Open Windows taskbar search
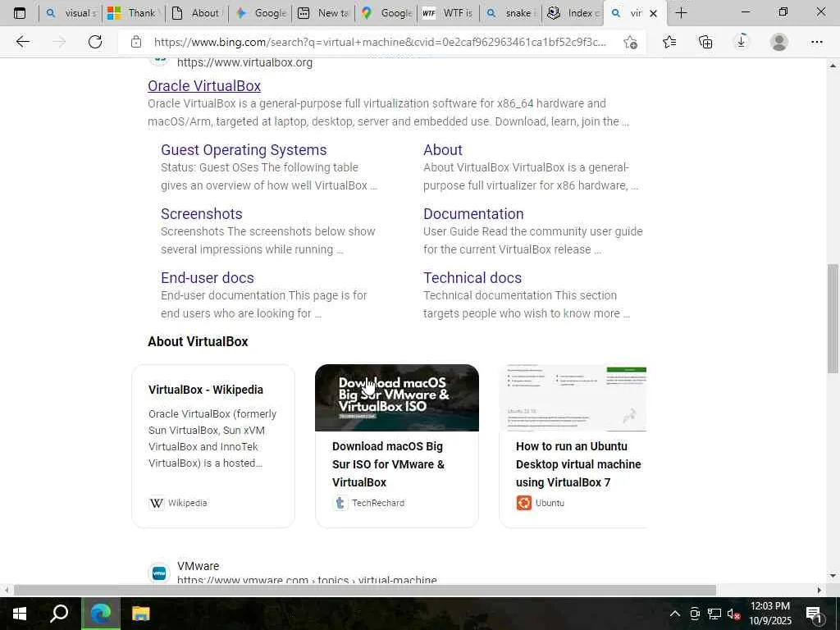840x630 pixels. (x=59, y=614)
